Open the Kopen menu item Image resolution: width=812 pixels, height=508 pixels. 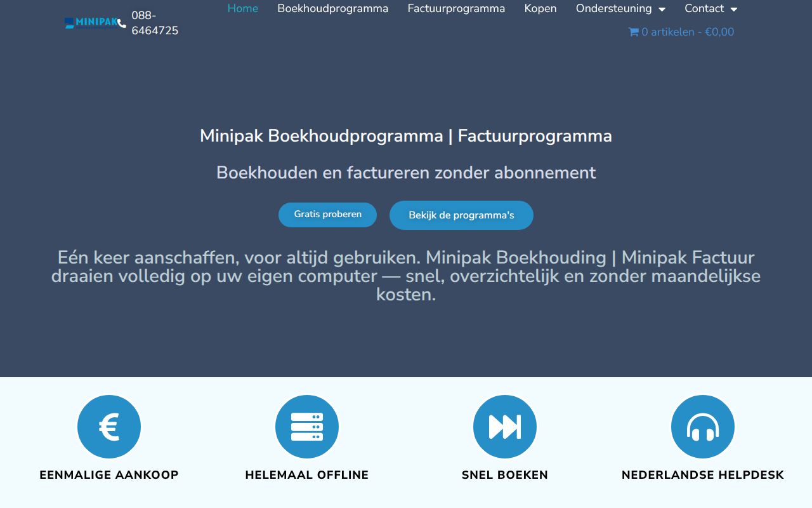coord(540,8)
